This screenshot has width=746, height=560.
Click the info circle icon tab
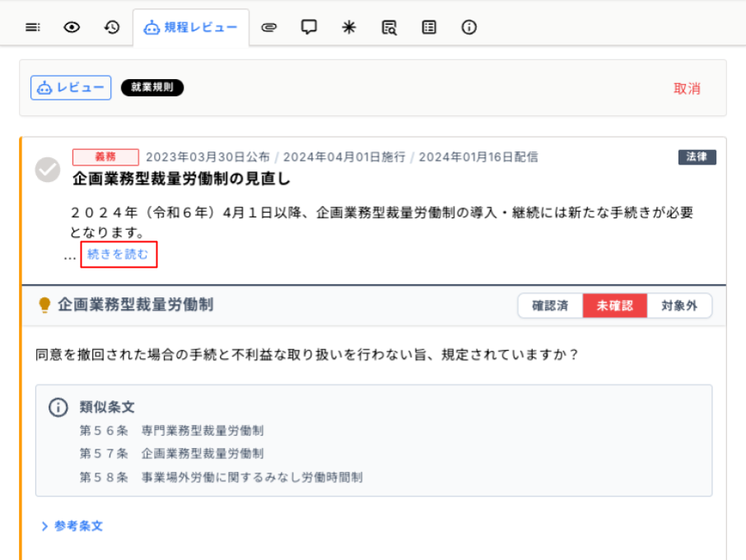tap(469, 27)
